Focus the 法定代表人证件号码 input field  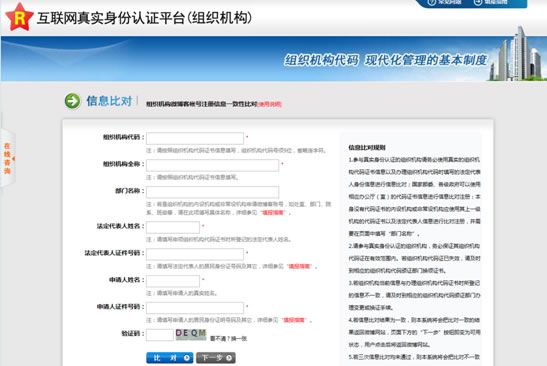click(x=195, y=254)
